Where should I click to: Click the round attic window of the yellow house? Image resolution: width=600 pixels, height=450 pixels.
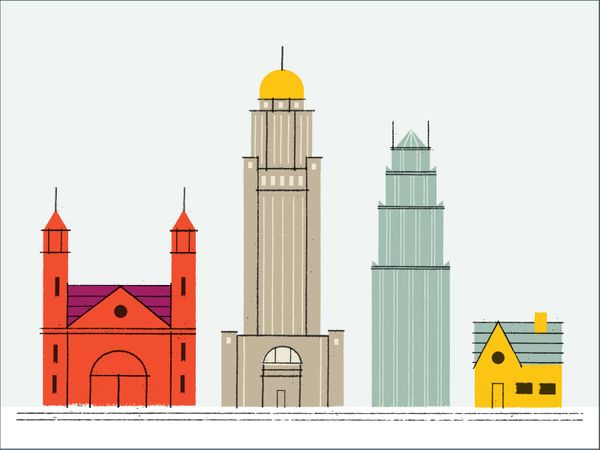coord(498,357)
